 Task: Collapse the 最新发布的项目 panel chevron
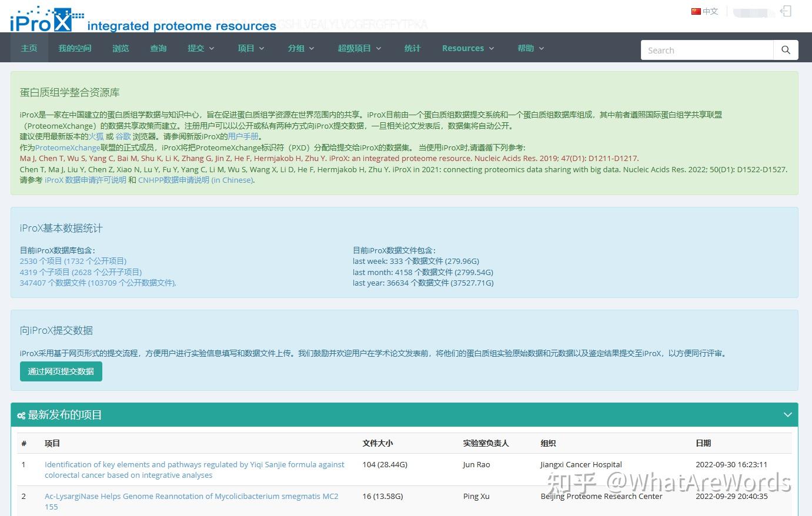click(788, 415)
